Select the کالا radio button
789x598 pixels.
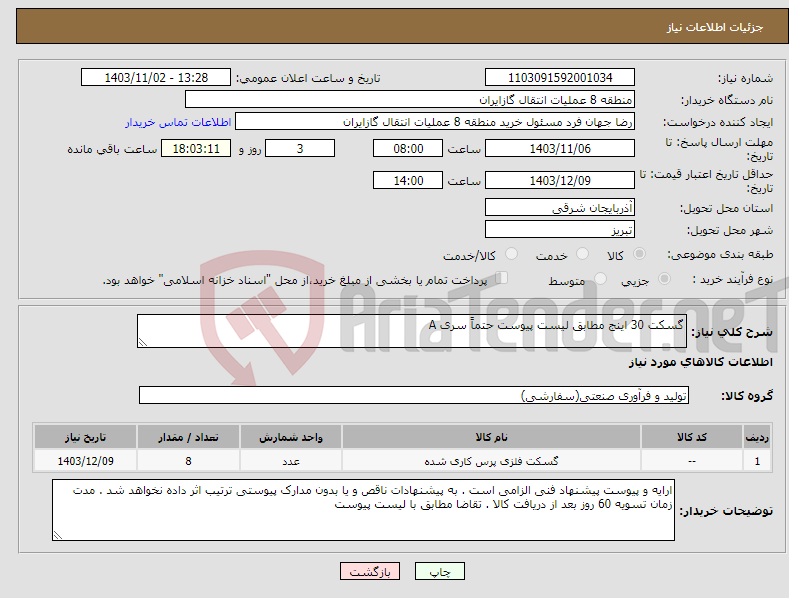639,254
